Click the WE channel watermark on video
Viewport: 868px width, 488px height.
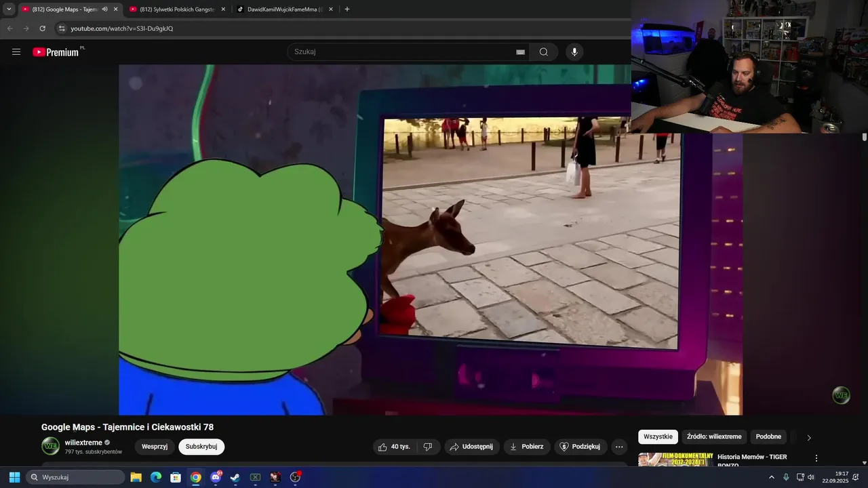[841, 395]
